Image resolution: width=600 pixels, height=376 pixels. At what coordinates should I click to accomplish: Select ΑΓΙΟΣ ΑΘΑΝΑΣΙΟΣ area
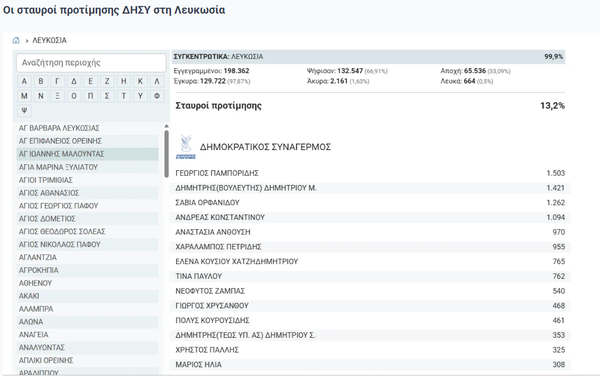tap(88, 192)
